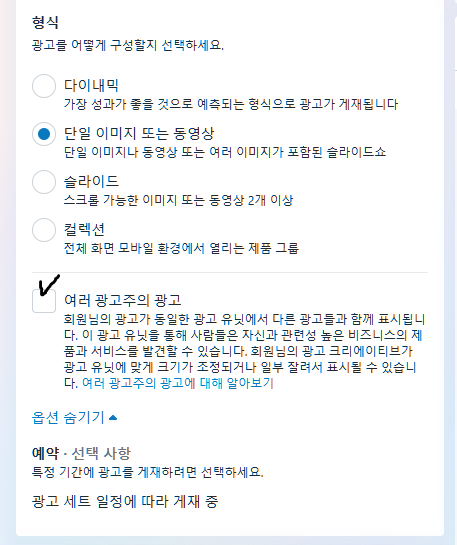Screen dimensions: 457x545
Task: Click the 여러 광고주의 광고 label text
Action: (123, 300)
